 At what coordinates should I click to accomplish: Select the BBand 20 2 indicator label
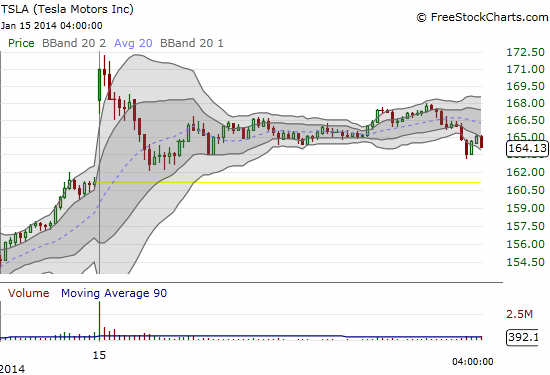74,43
